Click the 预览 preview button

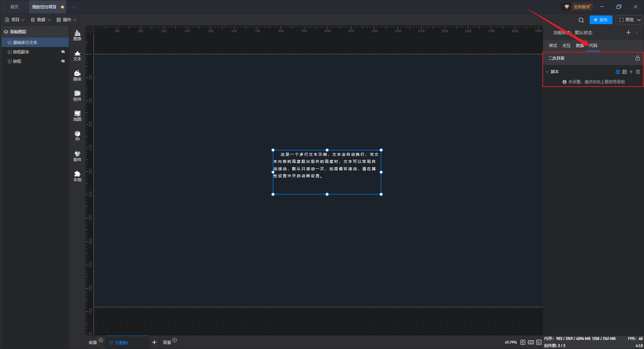(627, 20)
